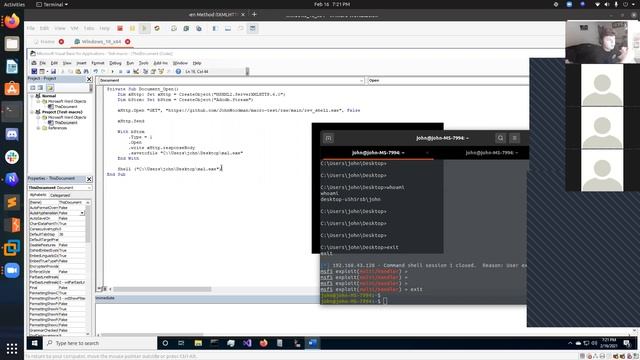The height and width of the screenshot is (360, 640).
Task: Open the VMware VM menu
Action: click(x=74, y=28)
